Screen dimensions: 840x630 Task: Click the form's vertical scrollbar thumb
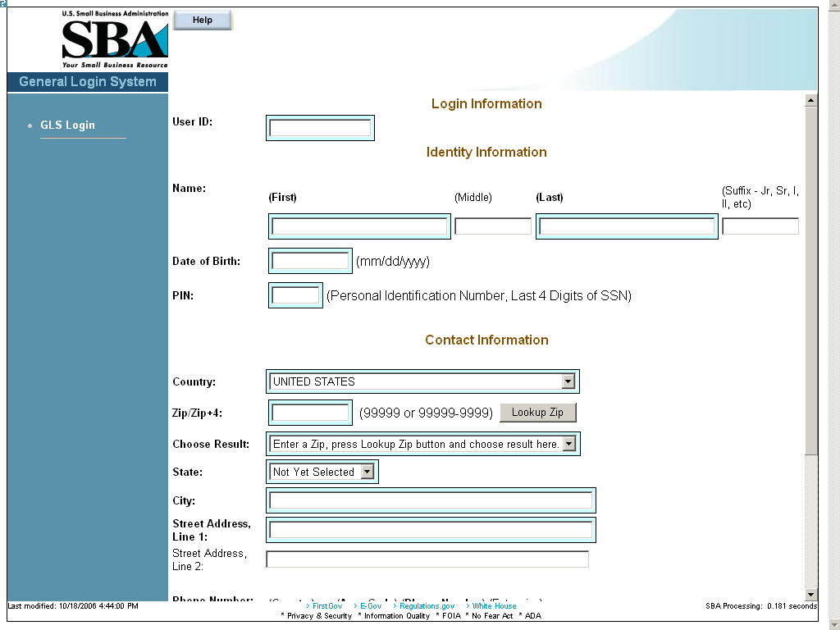(810, 281)
